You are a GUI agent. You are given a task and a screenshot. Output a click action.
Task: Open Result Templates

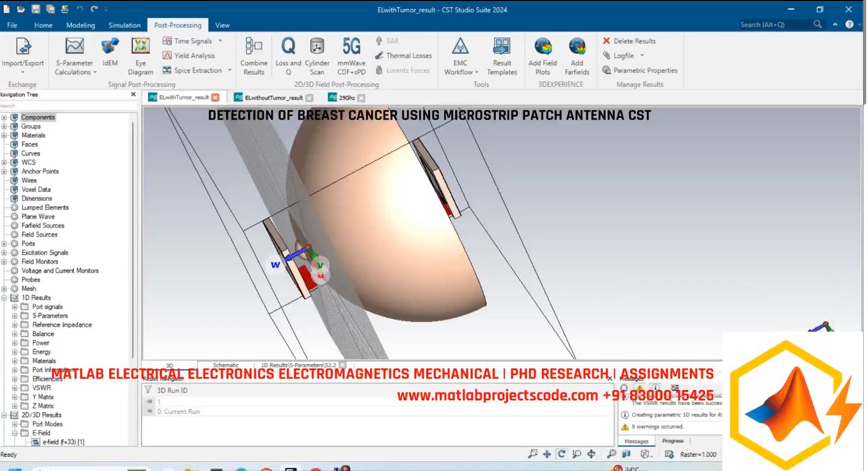point(502,55)
